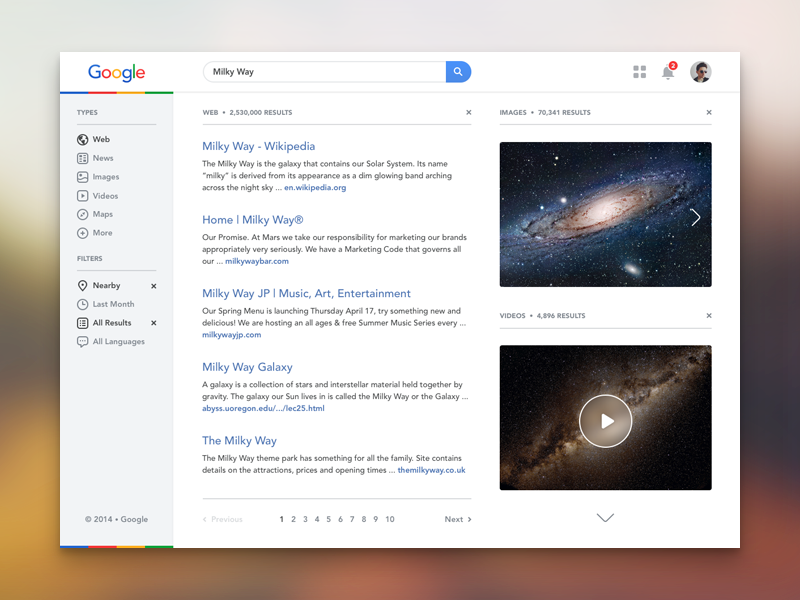
Task: Go to the Next results page
Action: tap(458, 519)
